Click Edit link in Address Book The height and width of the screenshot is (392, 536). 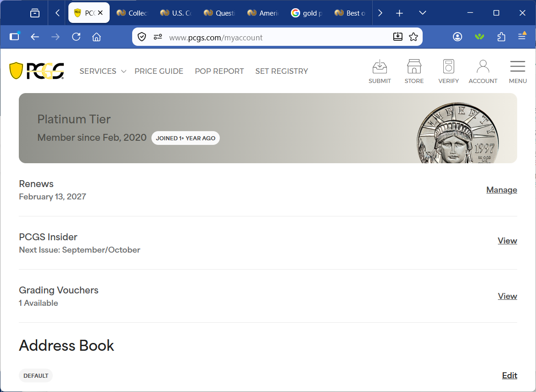(509, 375)
